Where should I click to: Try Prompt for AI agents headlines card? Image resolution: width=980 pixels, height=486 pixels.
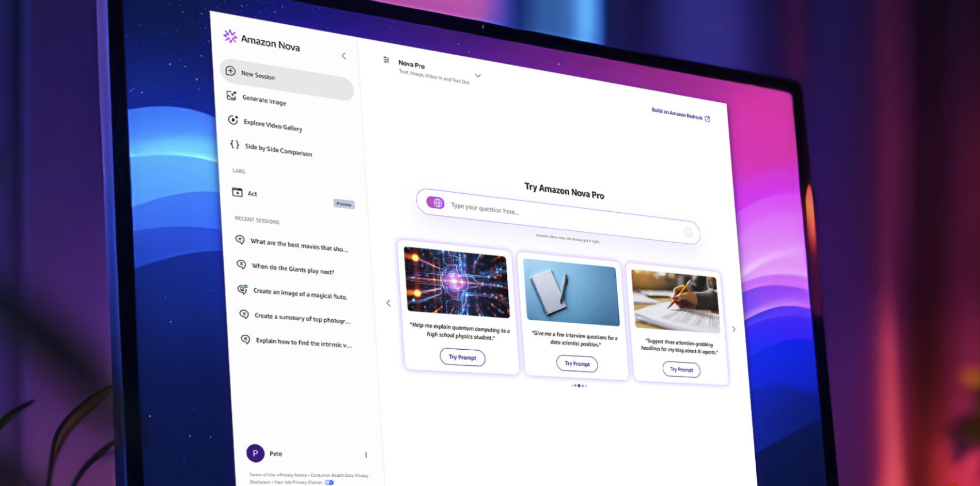pyautogui.click(x=682, y=369)
